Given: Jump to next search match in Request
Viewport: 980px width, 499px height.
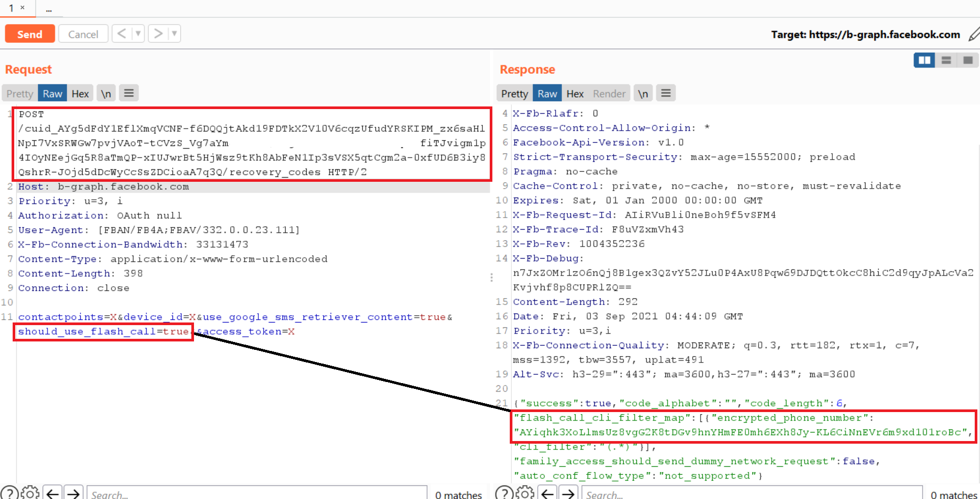Looking at the screenshot, I should 73,493.
